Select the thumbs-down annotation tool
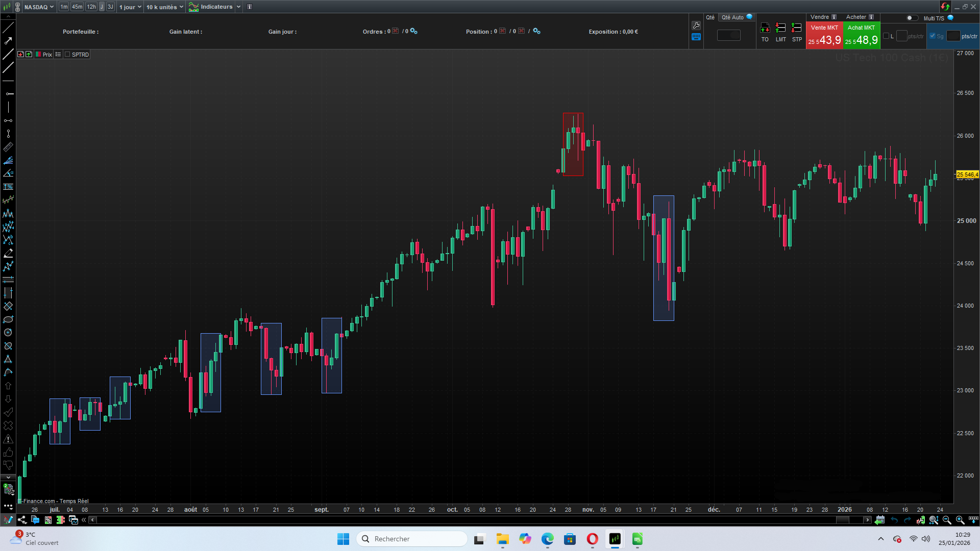Image resolution: width=980 pixels, height=551 pixels. pyautogui.click(x=8, y=465)
